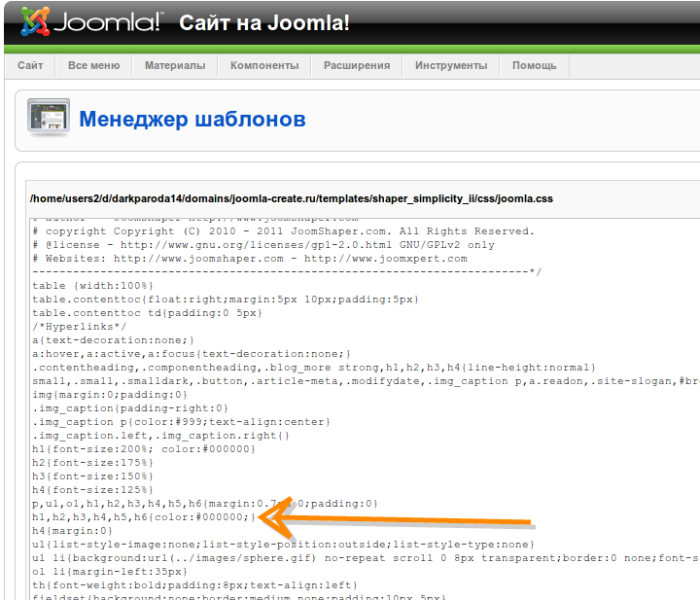Open the Компоненты menu

tap(263, 65)
